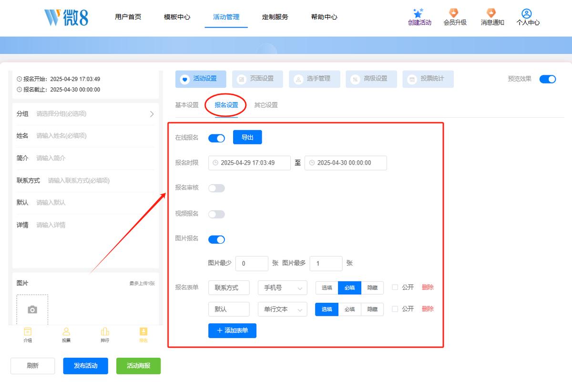
Task: Click the 导出 button
Action: [x=247, y=137]
